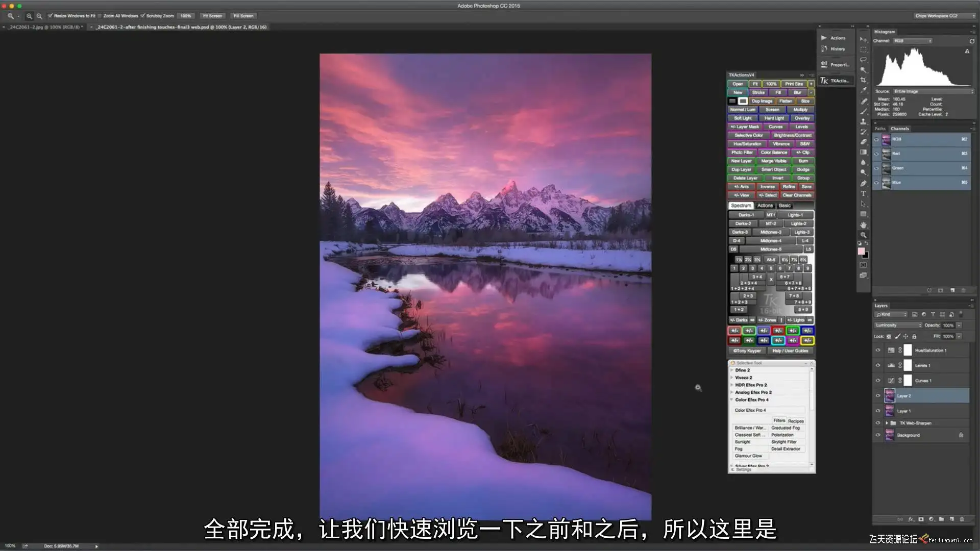Open the Basic tab in TKActions panel
980x551 pixels.
785,206
